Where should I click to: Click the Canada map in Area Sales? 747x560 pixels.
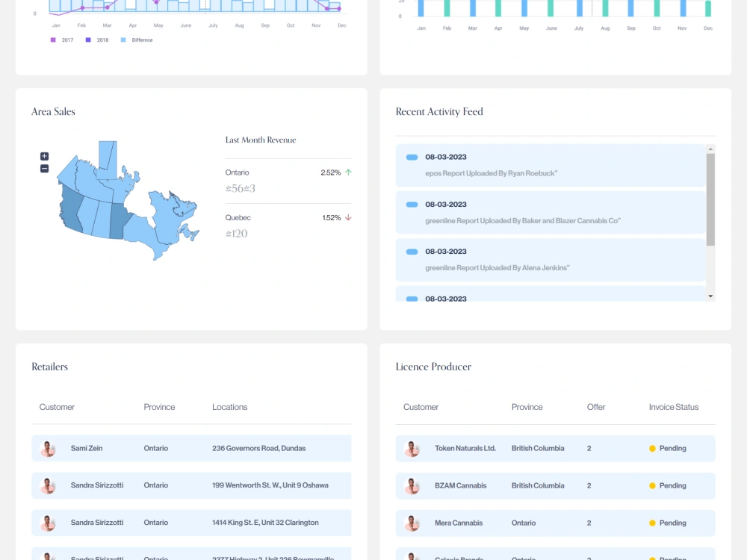coord(128,200)
